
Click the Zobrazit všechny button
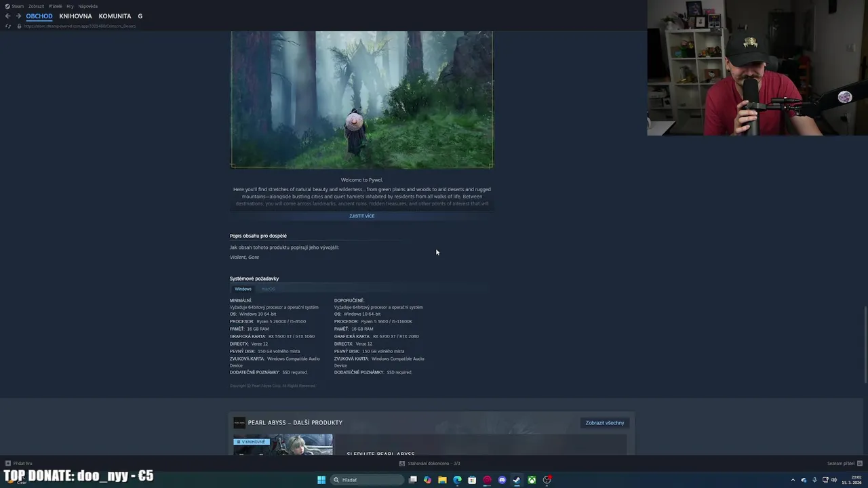[x=605, y=423]
